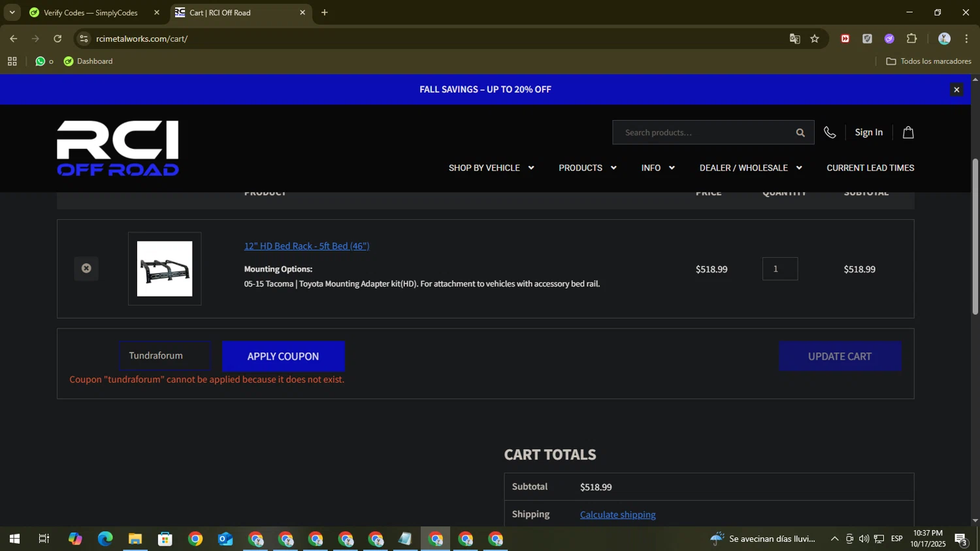Click Apply Coupon button
Viewport: 980px width, 551px height.
[283, 356]
